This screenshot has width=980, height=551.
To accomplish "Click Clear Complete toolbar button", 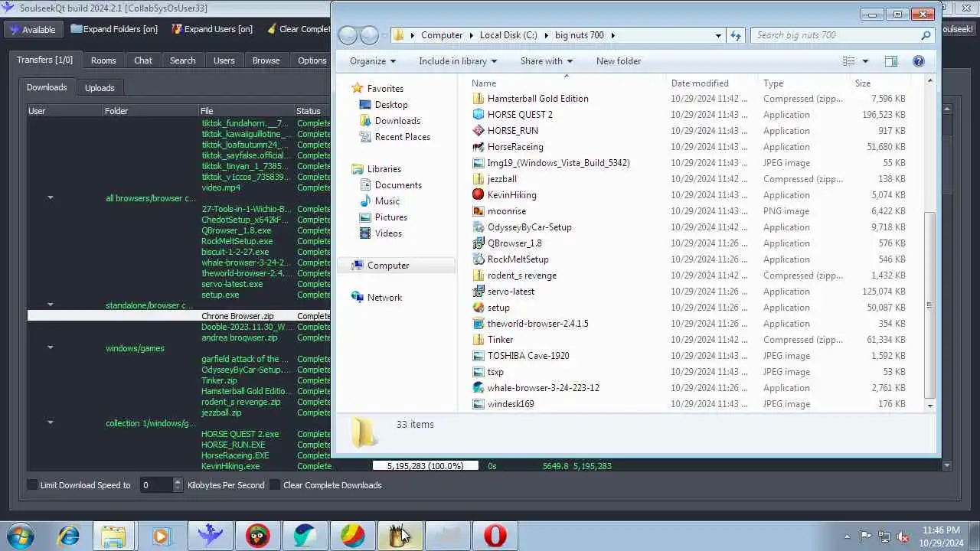I will [300, 29].
